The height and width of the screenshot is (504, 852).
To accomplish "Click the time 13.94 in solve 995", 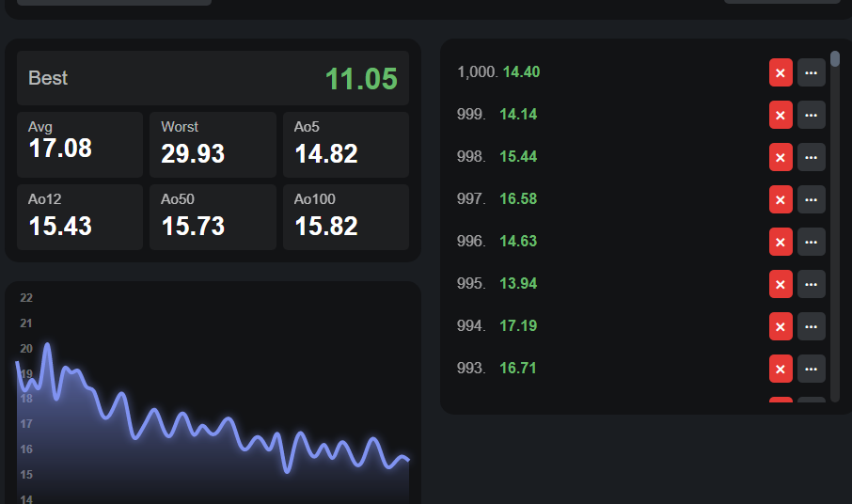I will 518,284.
